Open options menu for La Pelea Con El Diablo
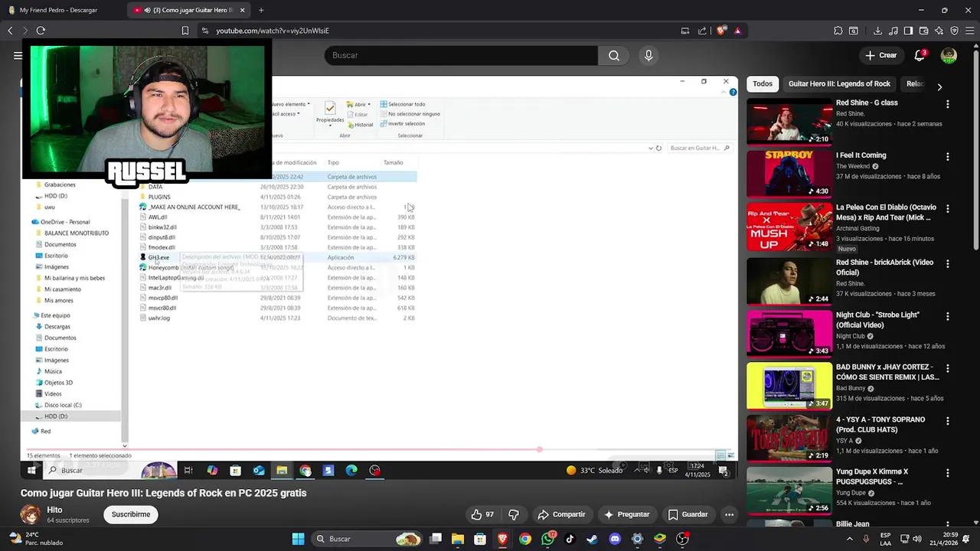Image resolution: width=980 pixels, height=551 pixels. [948, 208]
